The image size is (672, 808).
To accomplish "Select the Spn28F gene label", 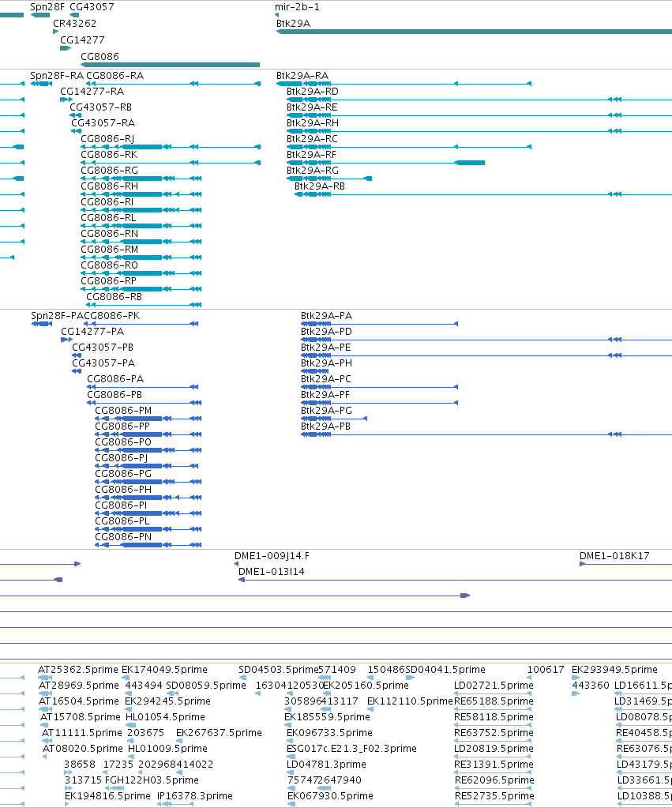I will coord(47,7).
